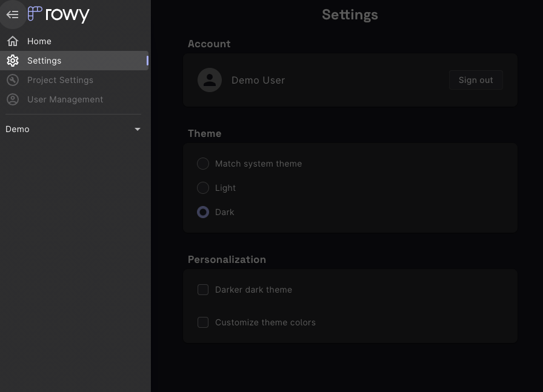543x392 pixels.
Task: Select the Settings gear icon
Action: 13,61
